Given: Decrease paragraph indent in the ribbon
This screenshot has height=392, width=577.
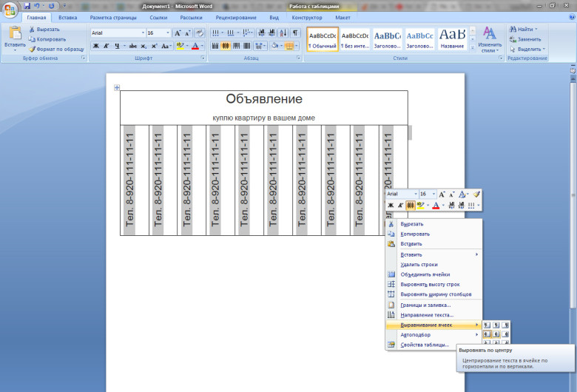Looking at the screenshot, I should (x=262, y=33).
